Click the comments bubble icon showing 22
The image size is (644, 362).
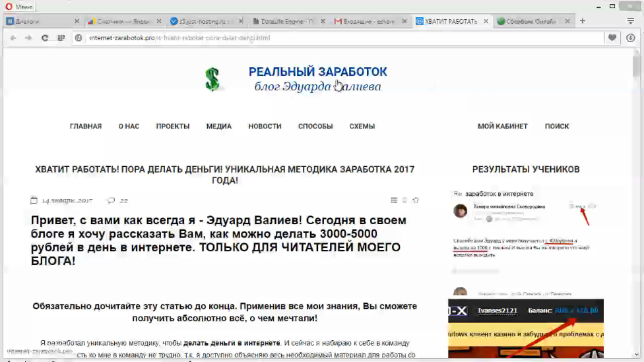[112, 200]
